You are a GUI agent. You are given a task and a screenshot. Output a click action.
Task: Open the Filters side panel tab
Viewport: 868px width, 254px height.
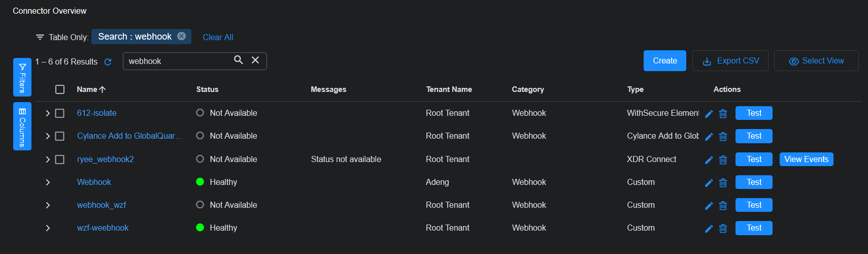click(x=22, y=77)
